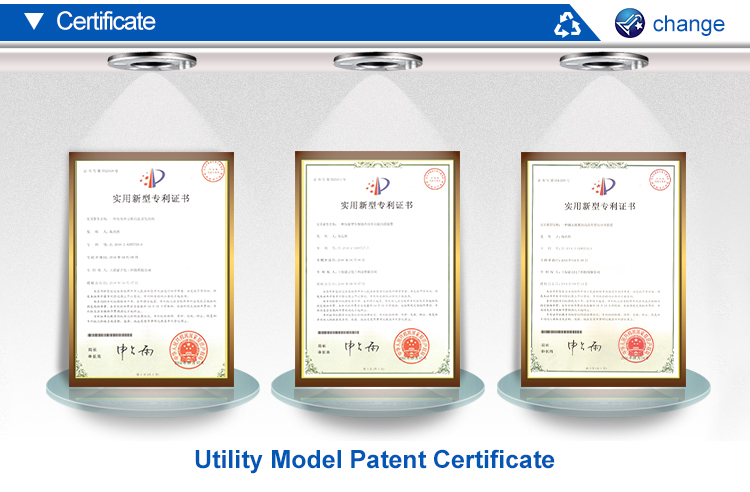Click the Chinese title on left certificate
The width and height of the screenshot is (750, 492).
coord(151,198)
